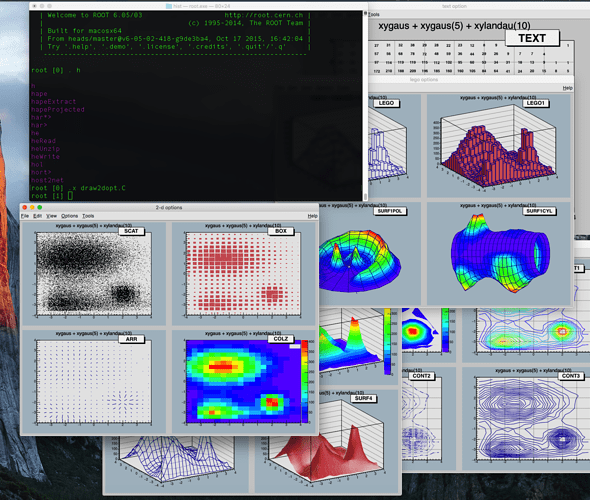Viewport: 590px width, 500px height.
Task: Open the Edit menu in 2-d options window
Action: (x=37, y=216)
